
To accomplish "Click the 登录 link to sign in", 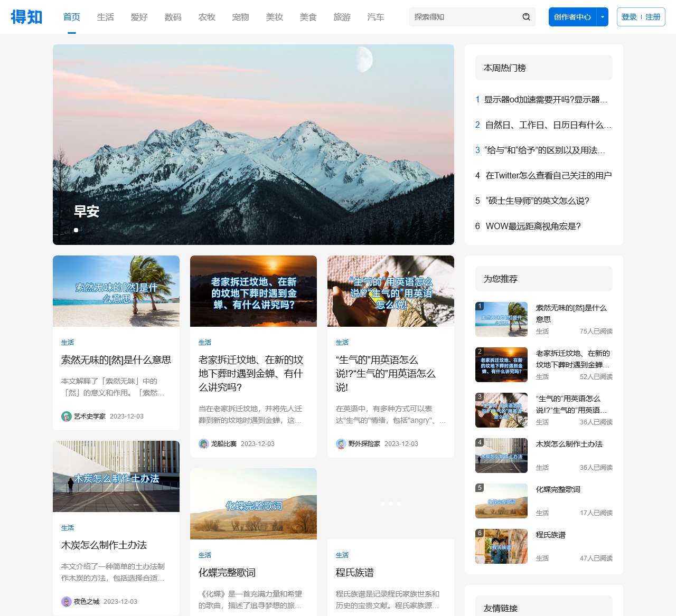I will [629, 17].
